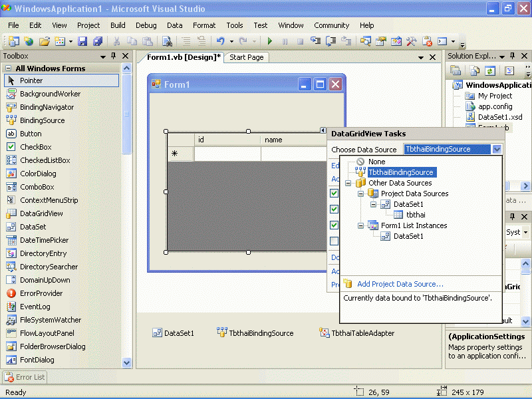532x399 pixels.
Task: Collapse DataSet1 under Project Data Sources
Action: pyautogui.click(x=373, y=204)
